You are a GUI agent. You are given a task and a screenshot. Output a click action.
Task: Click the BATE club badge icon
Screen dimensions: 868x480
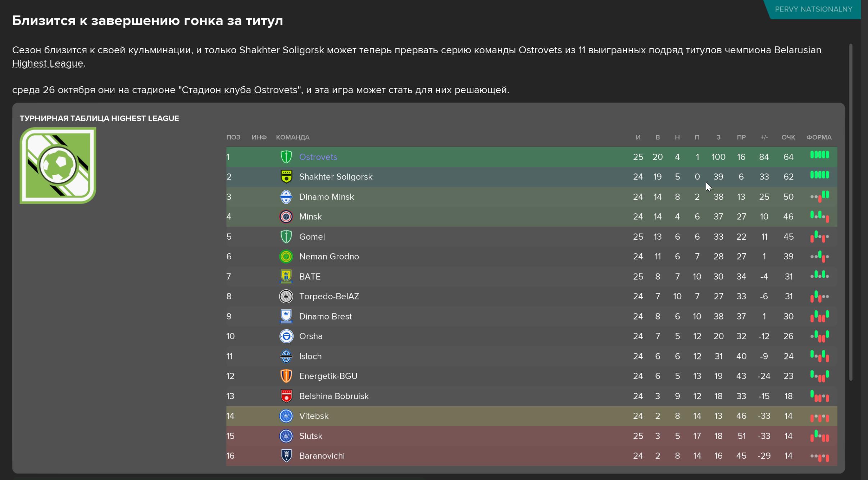pyautogui.click(x=286, y=276)
